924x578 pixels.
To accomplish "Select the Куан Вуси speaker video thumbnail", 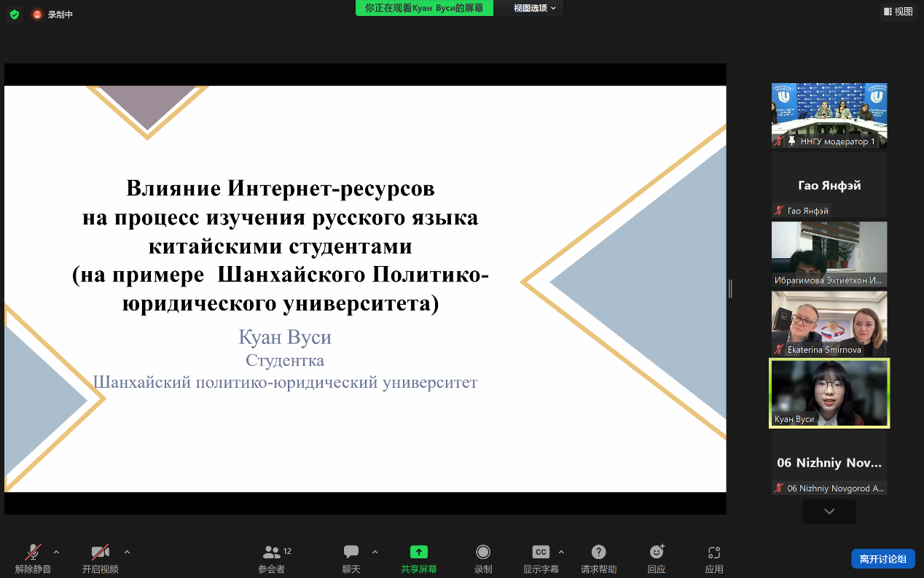I will (829, 393).
